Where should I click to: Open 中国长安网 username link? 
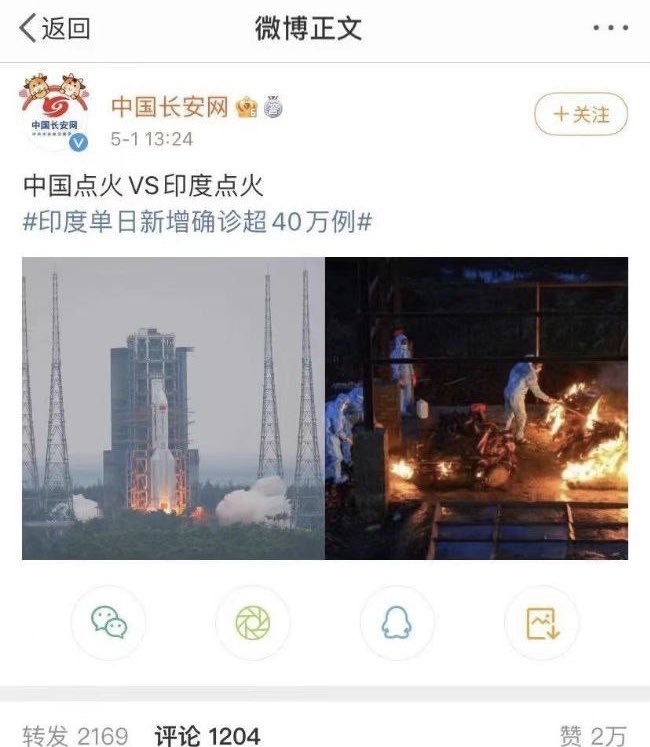tap(170, 106)
